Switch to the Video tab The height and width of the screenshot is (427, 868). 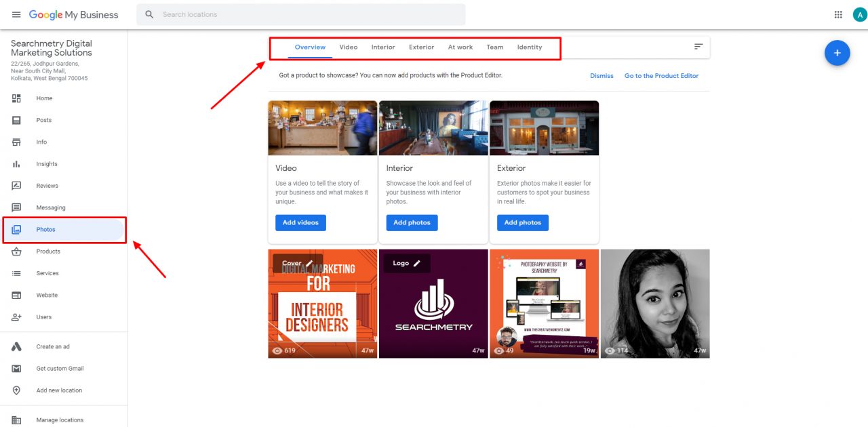tap(349, 47)
